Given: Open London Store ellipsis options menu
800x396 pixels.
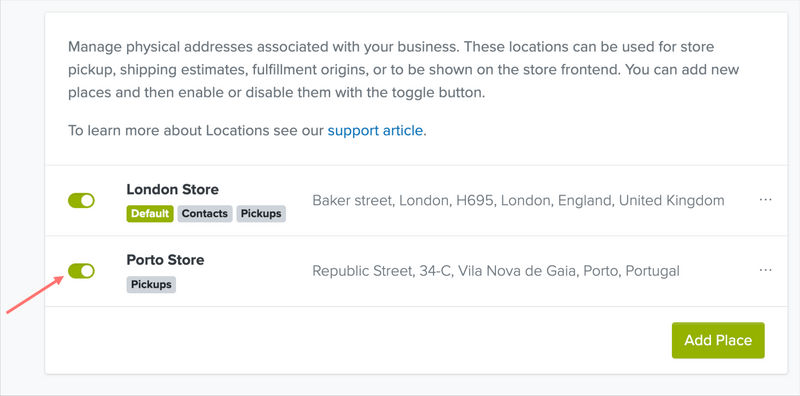Looking at the screenshot, I should click(765, 200).
